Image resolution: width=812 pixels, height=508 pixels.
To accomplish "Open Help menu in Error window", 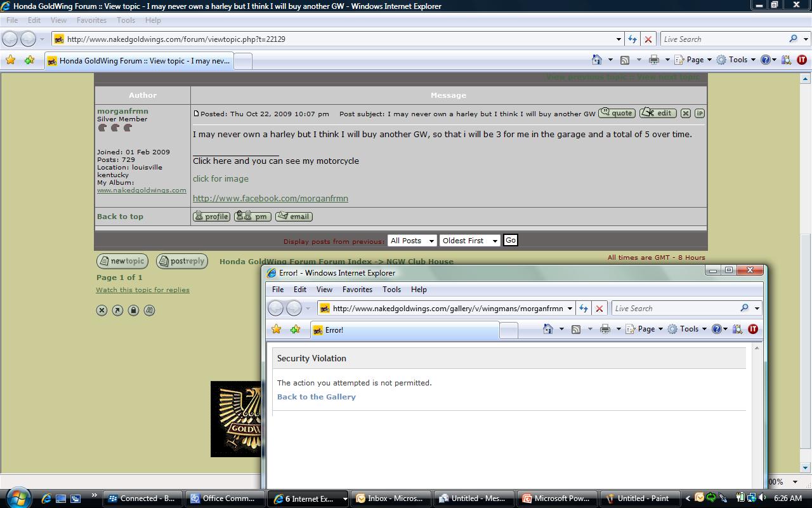I will click(x=419, y=289).
